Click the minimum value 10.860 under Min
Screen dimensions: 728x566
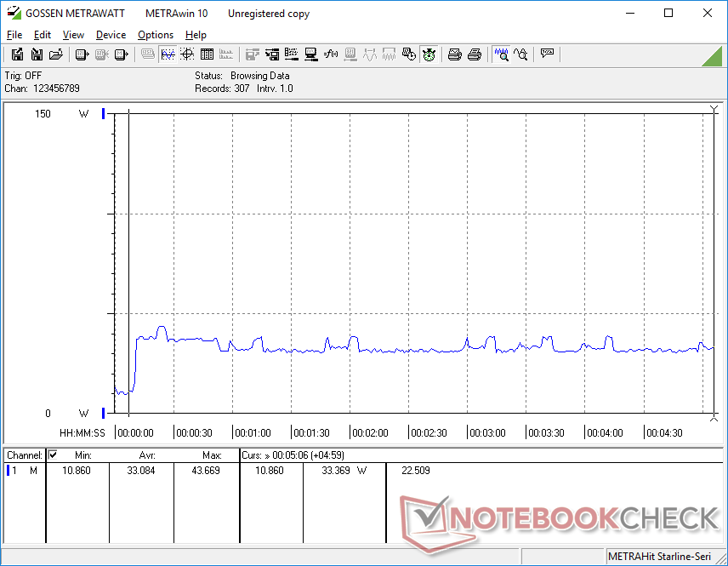pyautogui.click(x=77, y=471)
